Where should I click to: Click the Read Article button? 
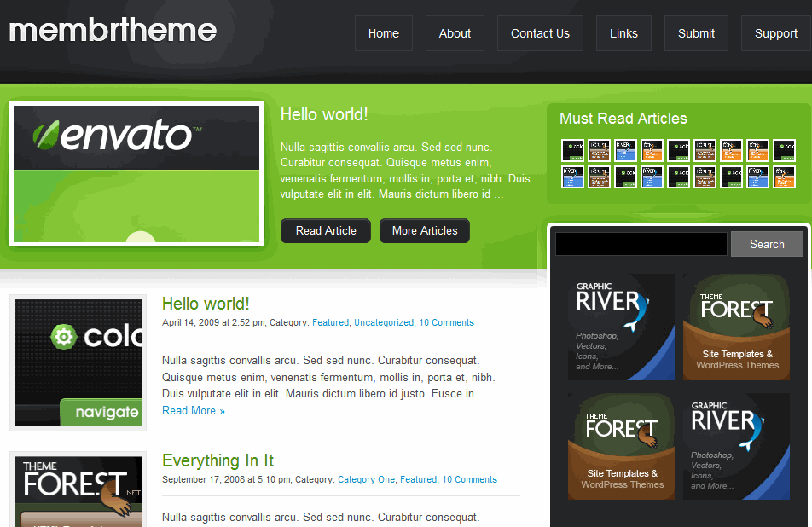click(326, 231)
